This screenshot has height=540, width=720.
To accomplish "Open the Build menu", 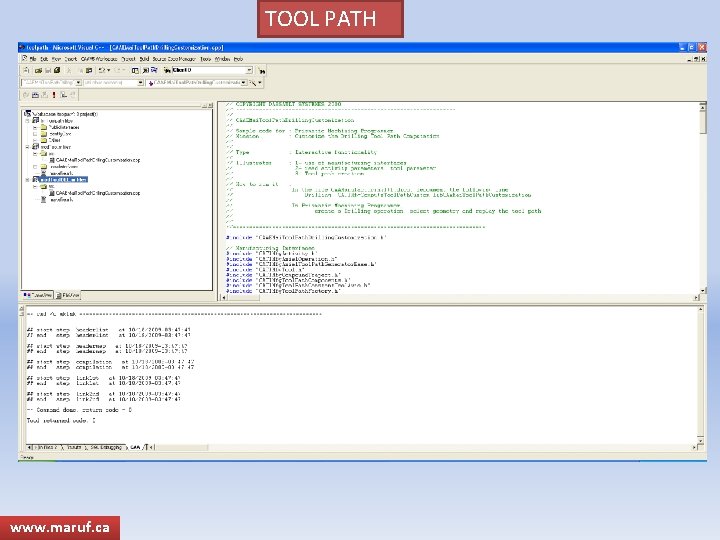I will tap(144, 59).
